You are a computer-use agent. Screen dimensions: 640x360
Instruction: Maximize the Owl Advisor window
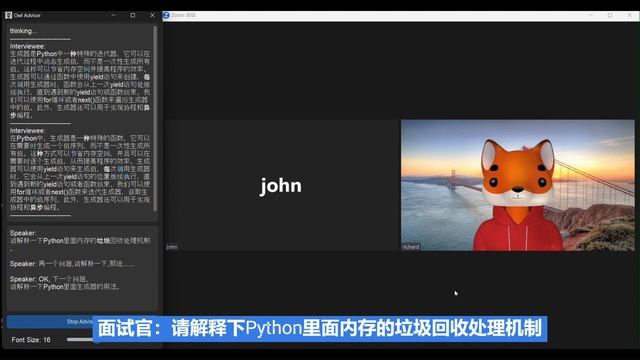pyautogui.click(x=133, y=15)
